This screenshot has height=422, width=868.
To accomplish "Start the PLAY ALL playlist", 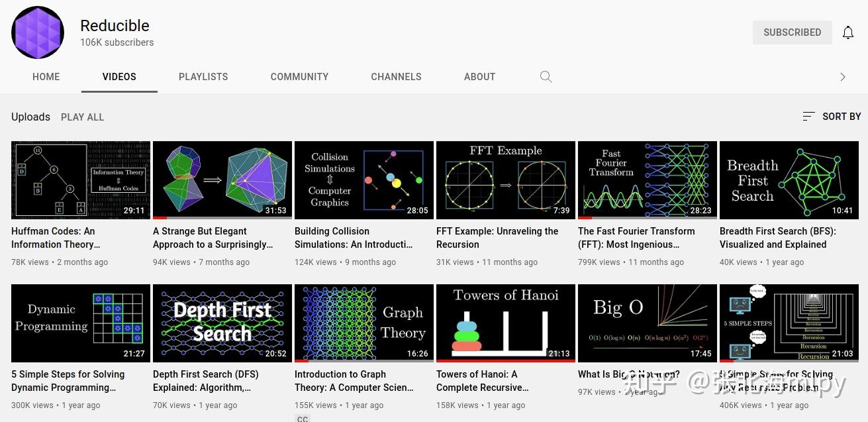I will click(82, 117).
